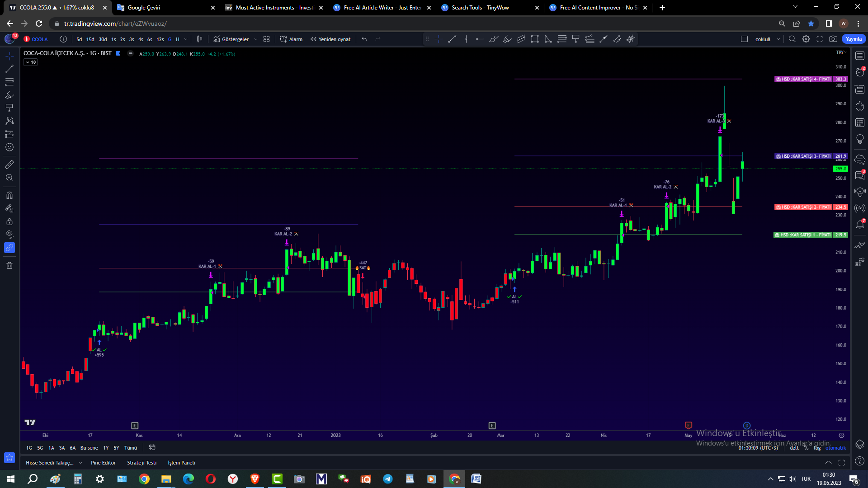
Task: Open the Fibonacci tools in left sidebar
Action: [9, 82]
